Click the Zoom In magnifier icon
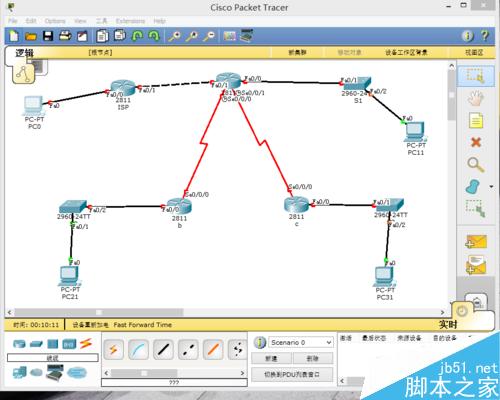 point(175,36)
